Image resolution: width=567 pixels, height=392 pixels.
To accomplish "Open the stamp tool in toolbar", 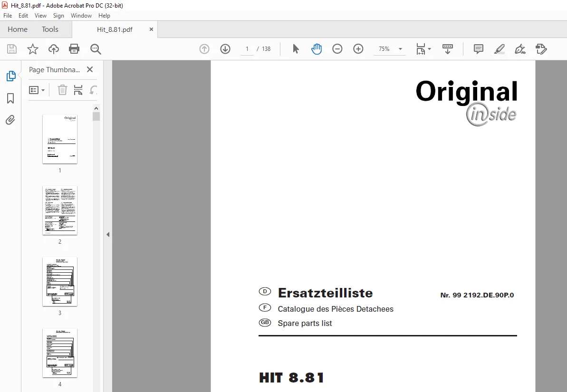I will point(541,49).
